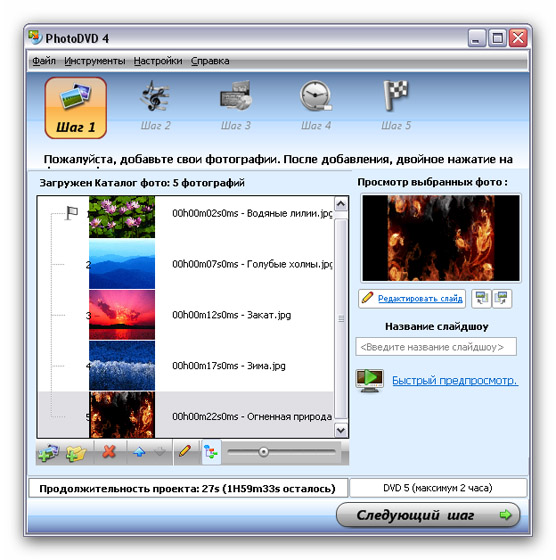Click the large fire preview image
This screenshot has width=556, height=560.
point(441,238)
